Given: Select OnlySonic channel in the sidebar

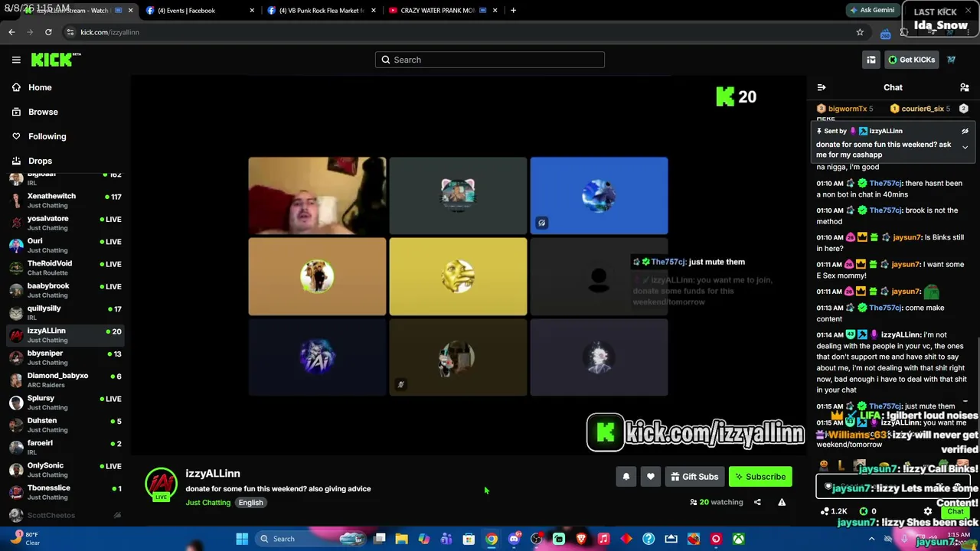Looking at the screenshot, I should (65, 470).
